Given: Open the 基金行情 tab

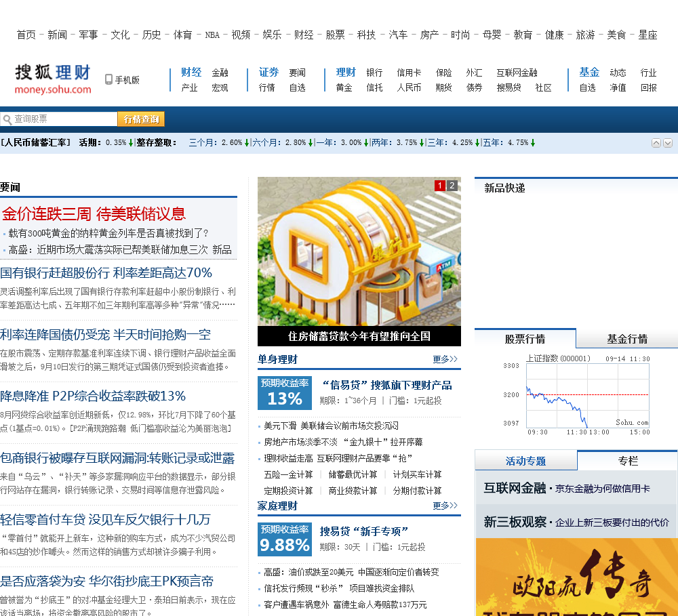Looking at the screenshot, I should pyautogui.click(x=627, y=338).
